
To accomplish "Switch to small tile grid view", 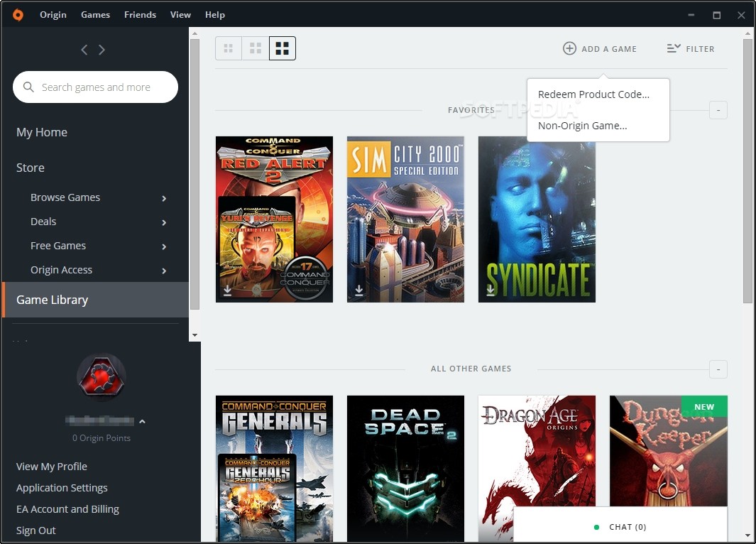I will point(229,48).
